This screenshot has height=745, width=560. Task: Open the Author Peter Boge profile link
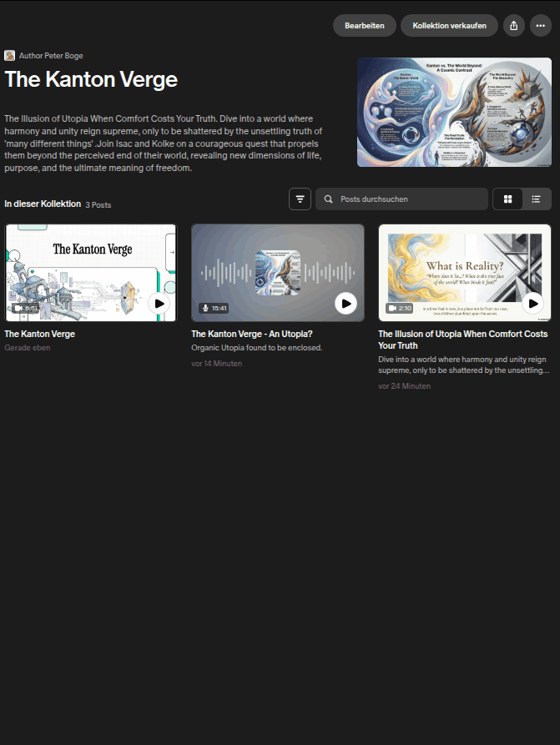click(51, 56)
